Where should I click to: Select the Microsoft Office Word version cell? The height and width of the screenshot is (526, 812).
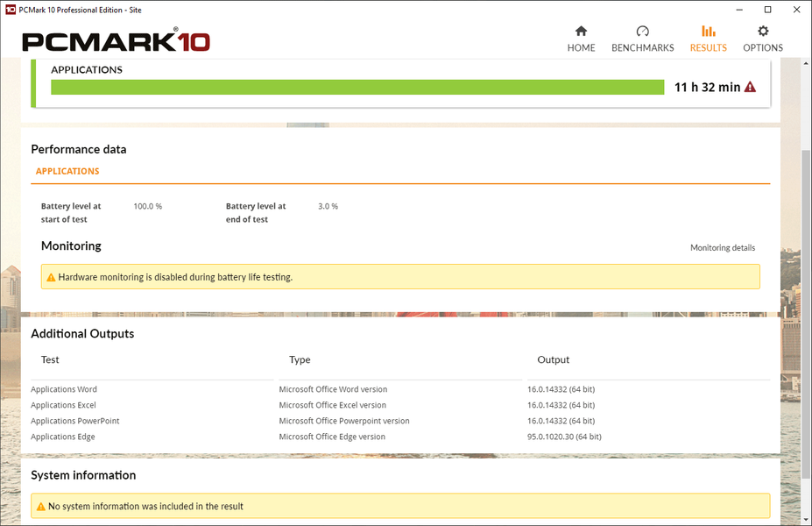click(x=333, y=389)
